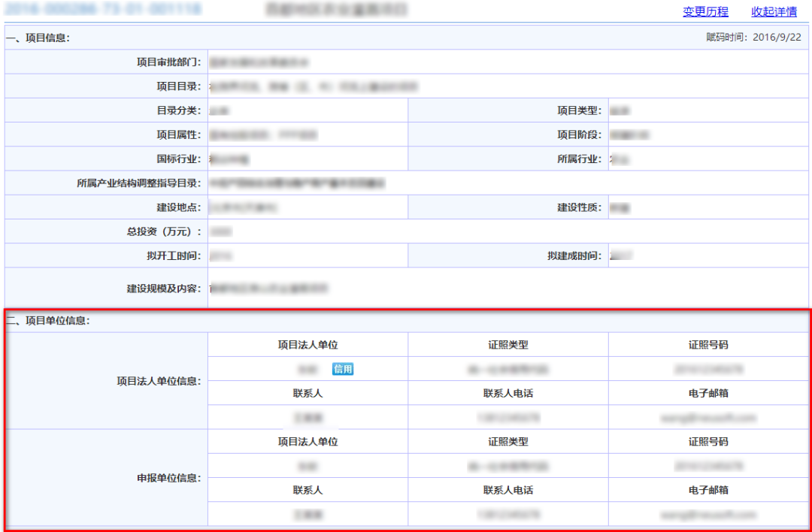The height and width of the screenshot is (532, 812).
Task: Click the blue 信用 badge
Action: pyautogui.click(x=343, y=369)
